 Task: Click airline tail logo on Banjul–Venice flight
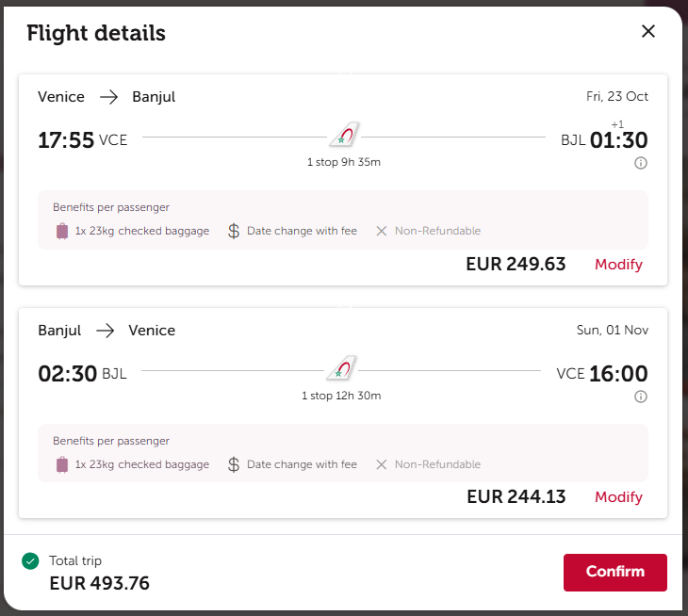(x=342, y=367)
